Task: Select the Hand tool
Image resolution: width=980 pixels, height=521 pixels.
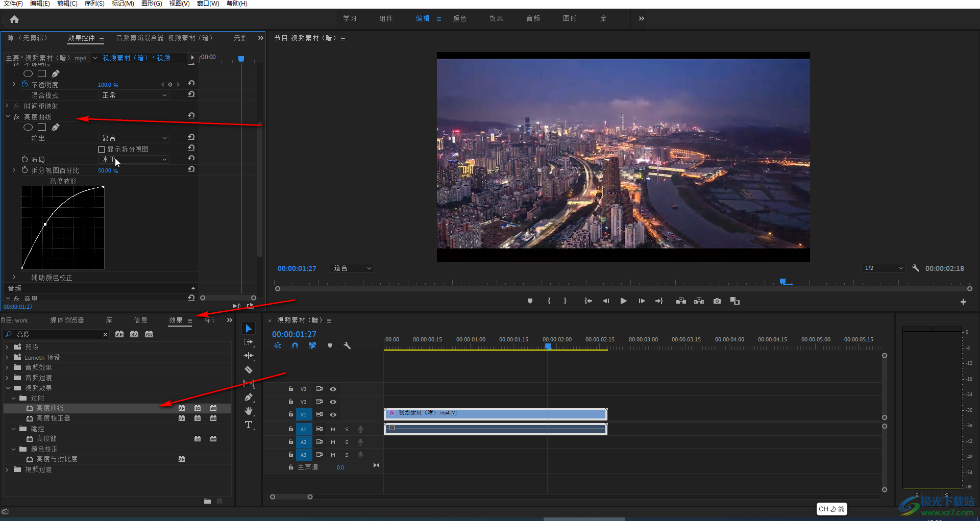Action: [x=249, y=411]
